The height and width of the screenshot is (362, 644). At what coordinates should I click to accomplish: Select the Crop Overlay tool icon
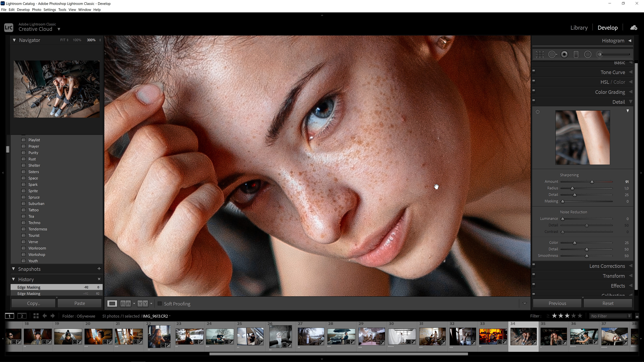pyautogui.click(x=540, y=54)
